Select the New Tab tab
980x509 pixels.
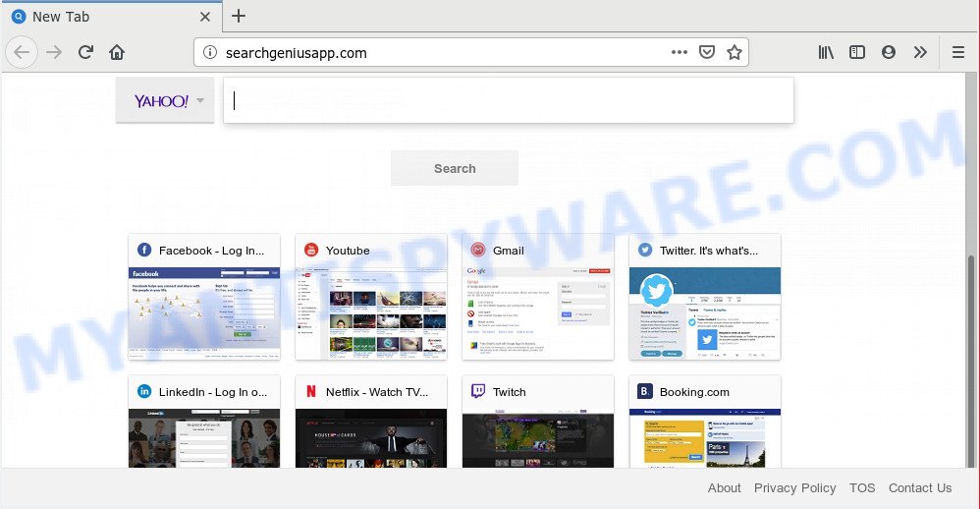111,17
